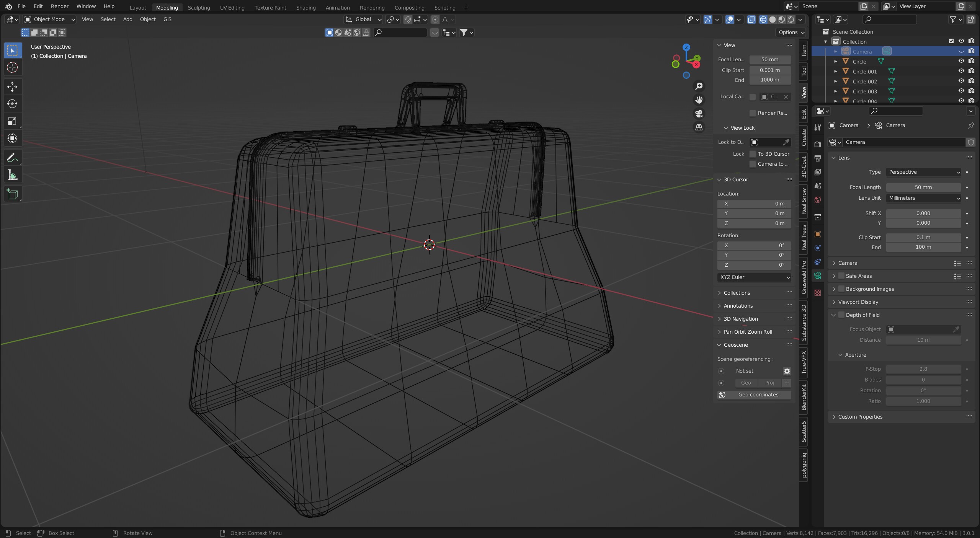Viewport: 980px width, 538px height.
Task: Open the XYZ Euler rotation mode dropdown
Action: point(754,277)
